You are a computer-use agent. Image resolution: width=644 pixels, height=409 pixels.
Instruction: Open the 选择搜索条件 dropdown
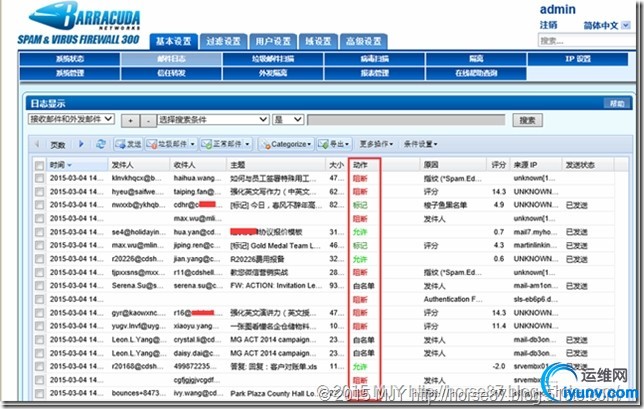(x=213, y=120)
